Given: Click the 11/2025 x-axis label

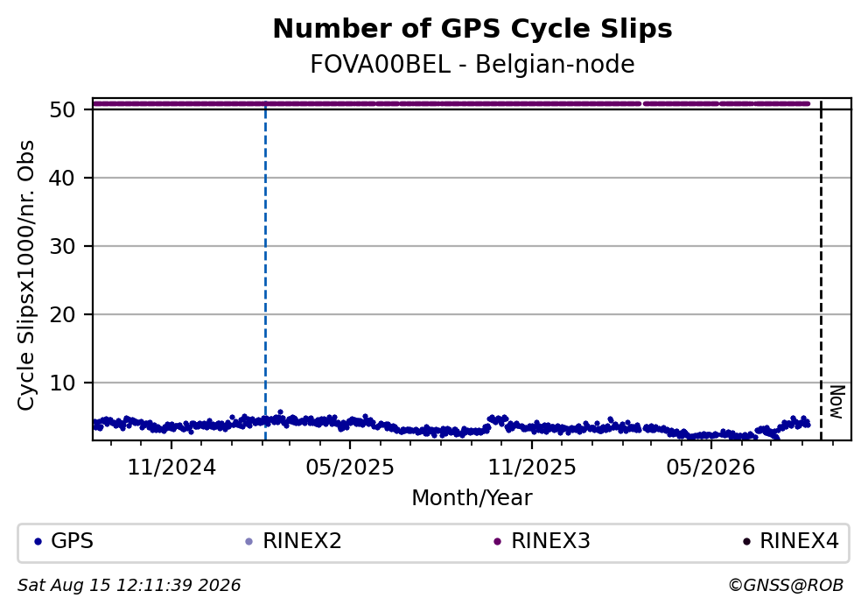Looking at the screenshot, I should click(x=532, y=468).
